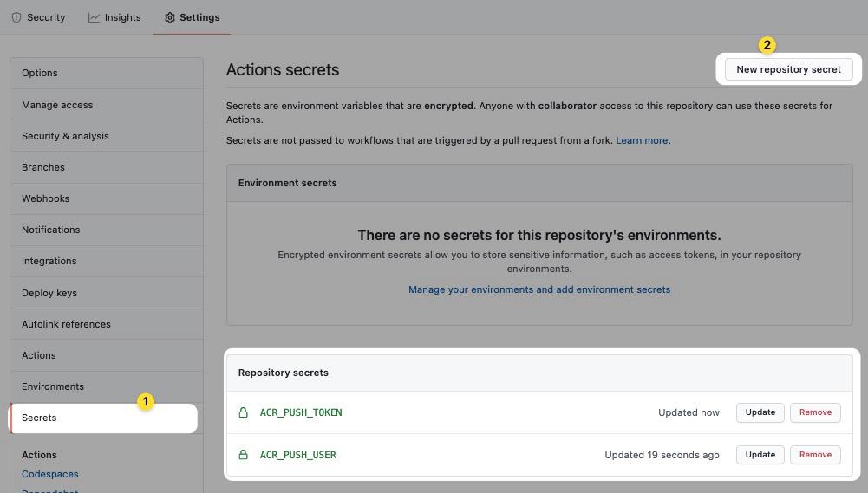Click lock icon beside ACR_PUSH_USER

pyautogui.click(x=243, y=455)
